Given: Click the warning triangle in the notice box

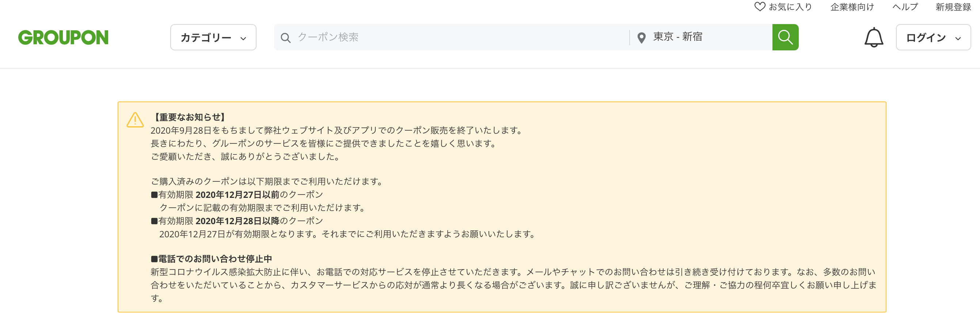Looking at the screenshot, I should [135, 120].
